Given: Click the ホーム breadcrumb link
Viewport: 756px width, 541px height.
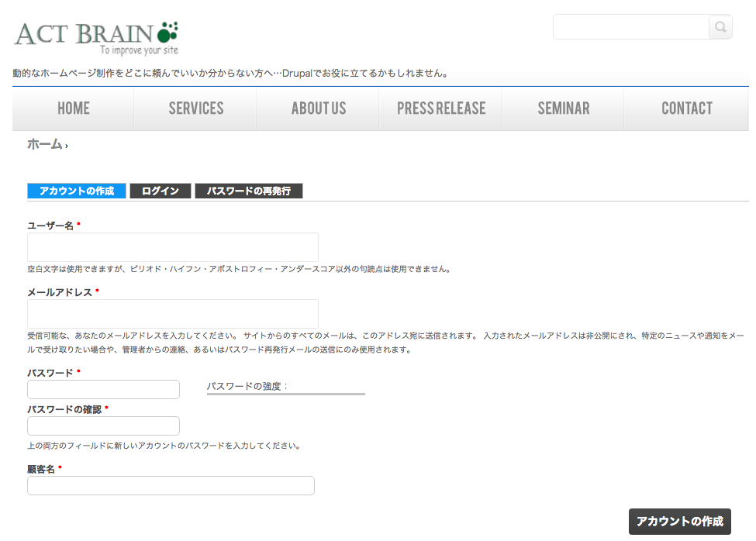Looking at the screenshot, I should tap(44, 144).
